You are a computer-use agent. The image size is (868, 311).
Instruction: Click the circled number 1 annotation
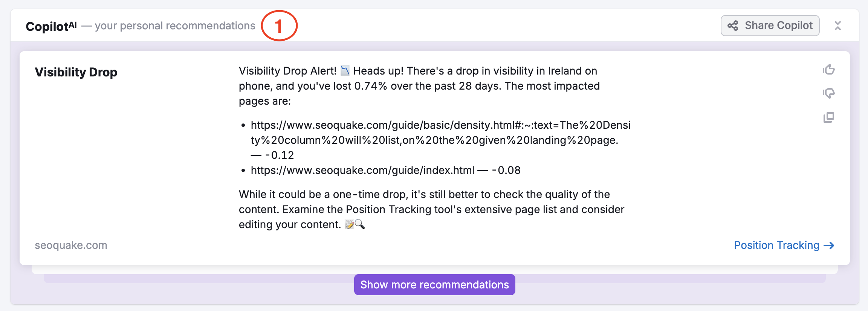[279, 26]
